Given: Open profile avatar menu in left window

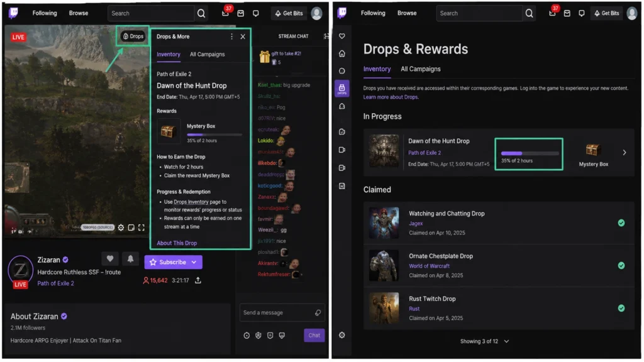Looking at the screenshot, I should (316, 13).
